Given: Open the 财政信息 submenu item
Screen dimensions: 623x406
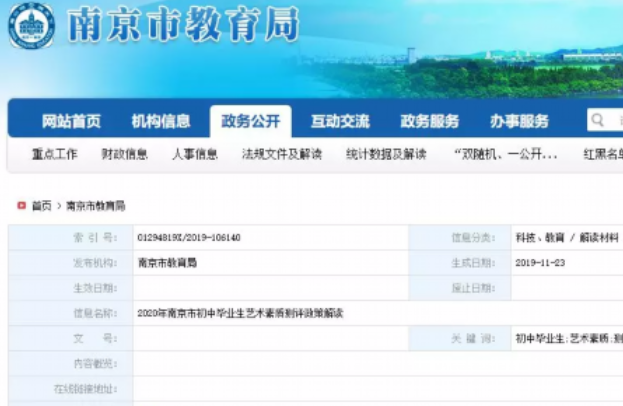Looking at the screenshot, I should [x=125, y=154].
